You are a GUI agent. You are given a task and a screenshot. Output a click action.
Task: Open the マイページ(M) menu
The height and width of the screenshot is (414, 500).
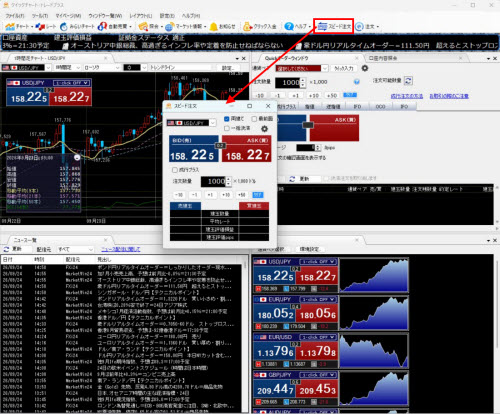(68, 16)
